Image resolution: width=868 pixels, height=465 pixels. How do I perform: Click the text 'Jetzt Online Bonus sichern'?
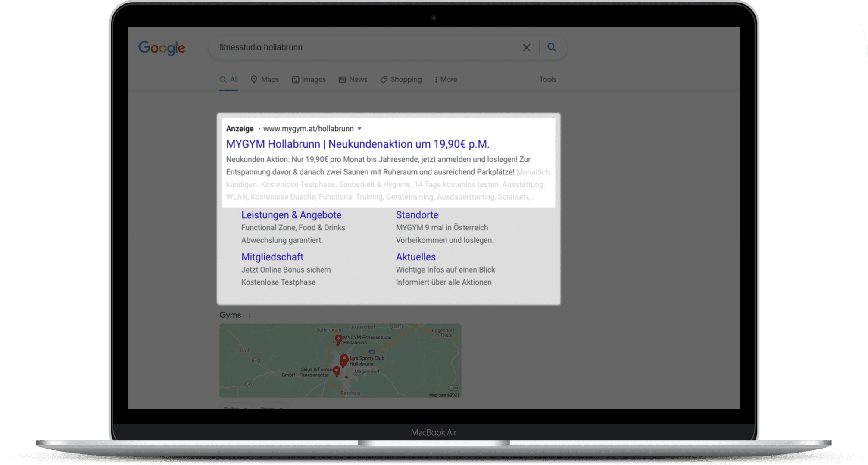[286, 270]
